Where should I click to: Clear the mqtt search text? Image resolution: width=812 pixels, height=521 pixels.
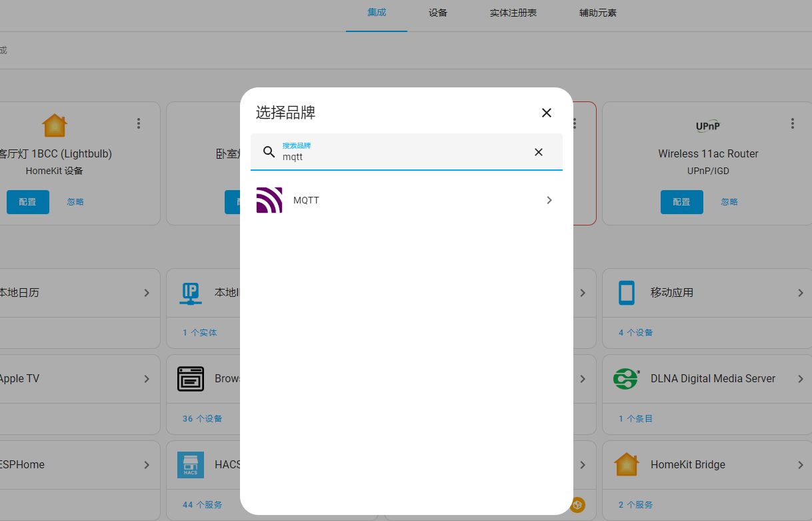point(539,152)
